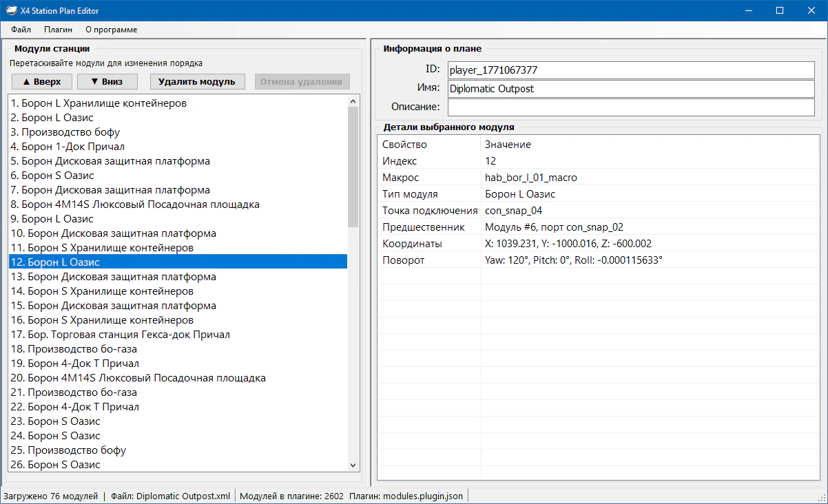
Task: Click the module list scroll-up arrow
Action: 353,101
